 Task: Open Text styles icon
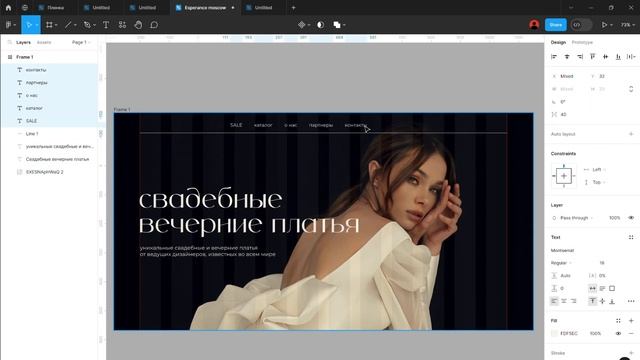tap(631, 237)
